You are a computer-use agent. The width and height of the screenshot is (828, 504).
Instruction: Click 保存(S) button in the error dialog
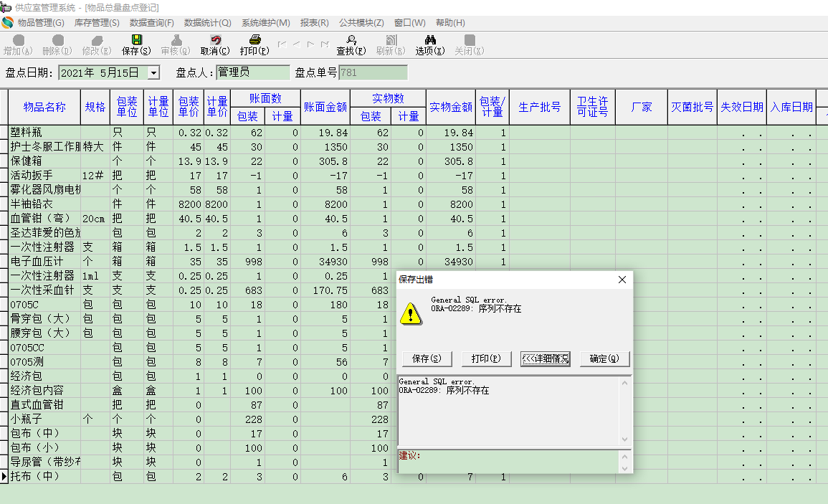click(427, 358)
